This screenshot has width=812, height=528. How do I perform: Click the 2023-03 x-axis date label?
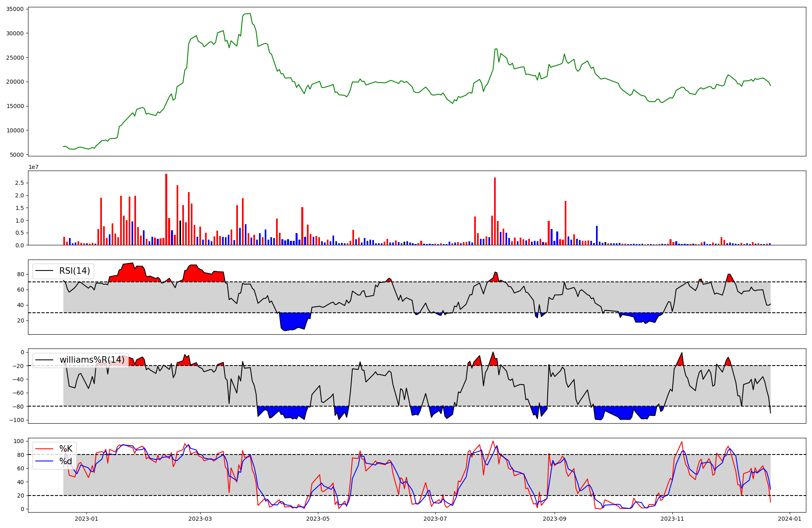tap(200, 519)
